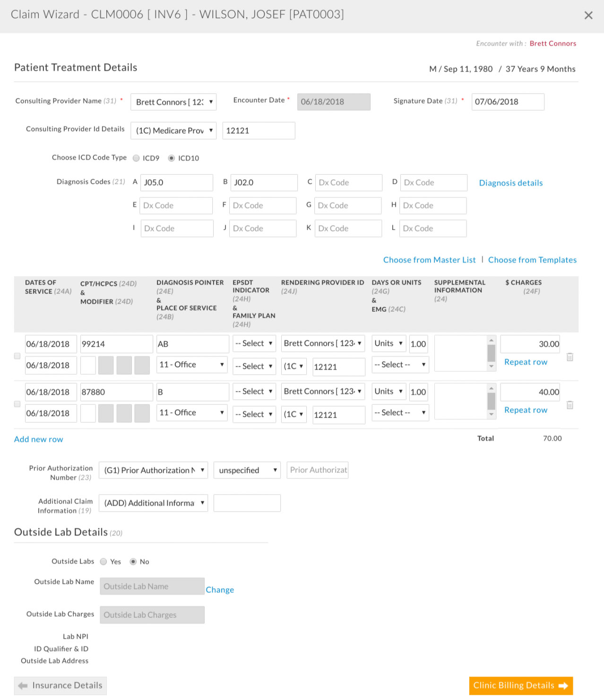This screenshot has height=700, width=604.
Task: Open Place of Service dropdown in first row
Action: click(x=191, y=365)
